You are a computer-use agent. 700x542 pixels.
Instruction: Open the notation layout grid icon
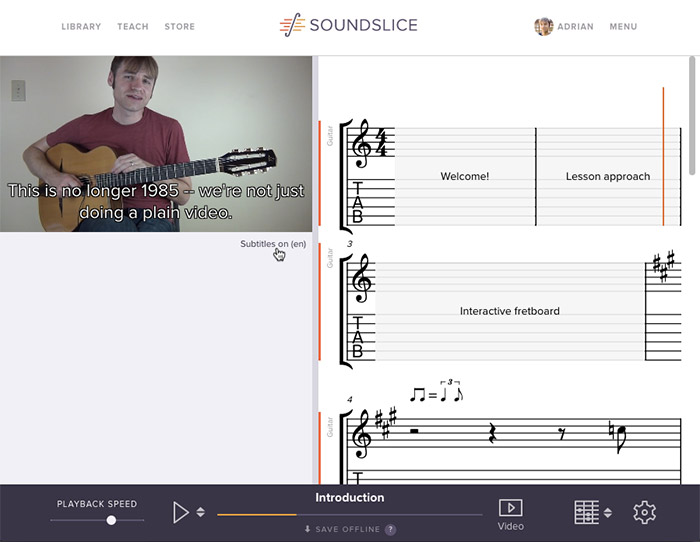(586, 512)
